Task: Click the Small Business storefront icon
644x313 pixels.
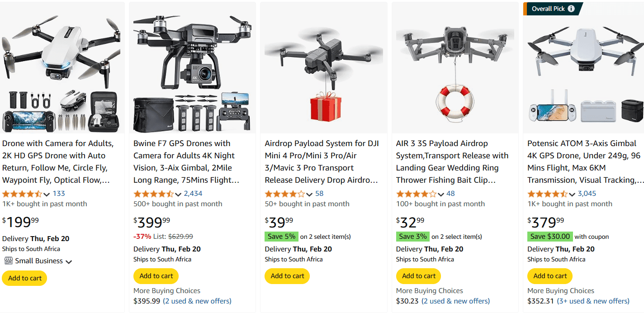Action: pyautogui.click(x=8, y=261)
